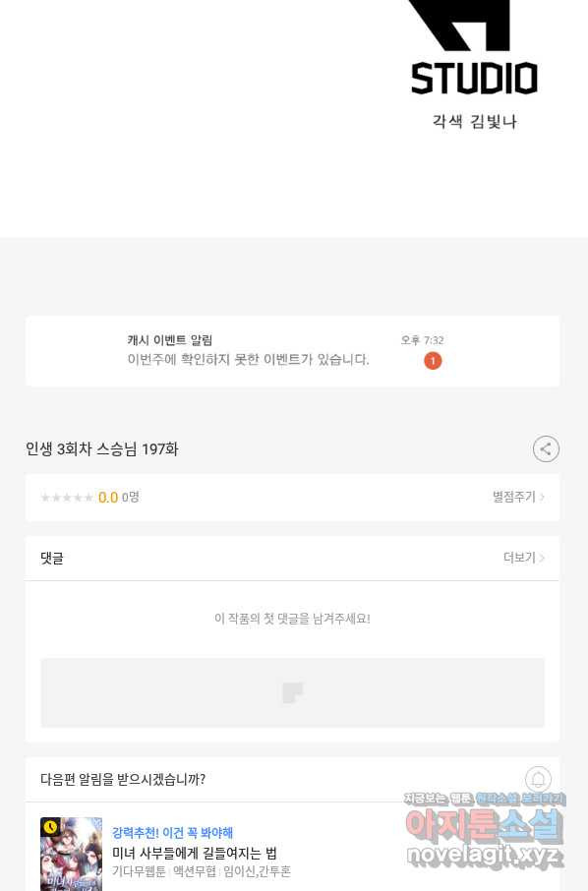Click the gray comment input area
The image size is (588, 891).
(x=293, y=692)
